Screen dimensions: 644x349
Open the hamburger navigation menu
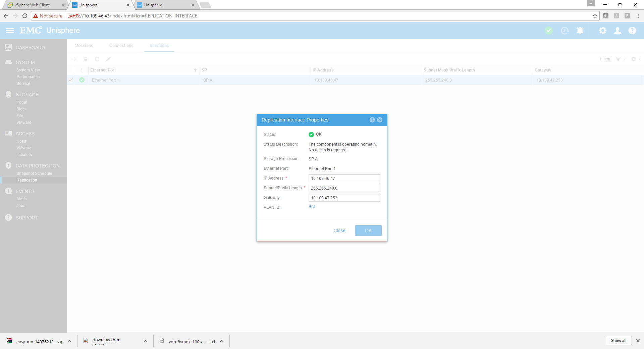pyautogui.click(x=10, y=31)
